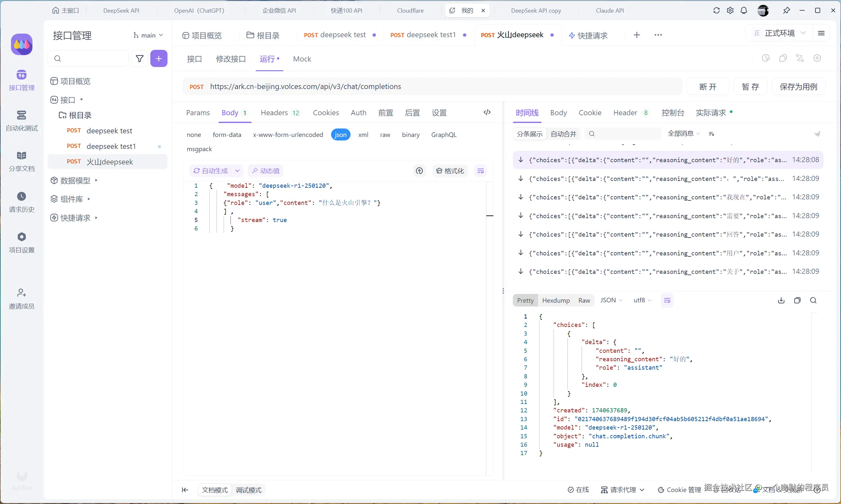Switch timeline to 自动合并 mode

563,134
